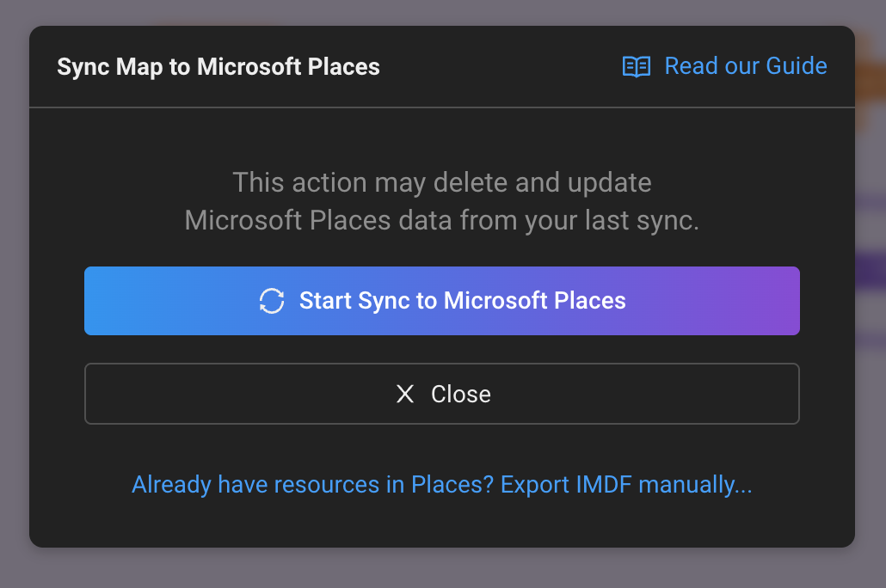
Task: Dismiss the dialog using the X icon
Action: [405, 395]
